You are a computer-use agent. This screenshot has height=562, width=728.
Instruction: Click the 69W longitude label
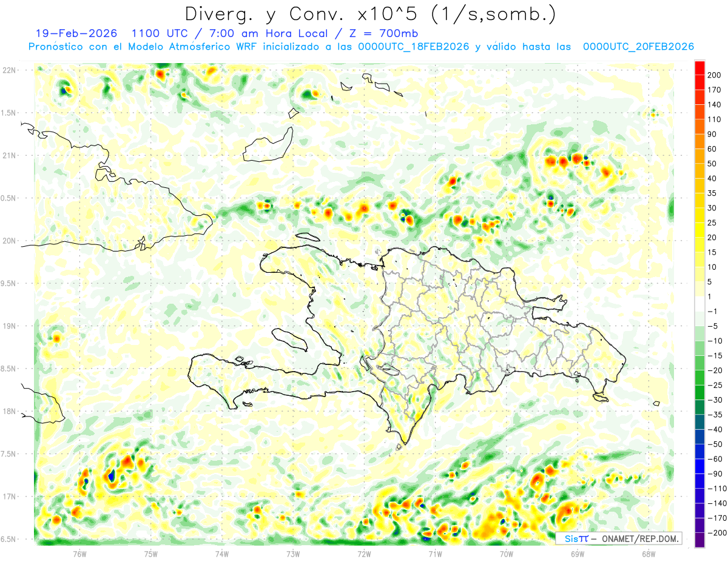click(x=578, y=554)
